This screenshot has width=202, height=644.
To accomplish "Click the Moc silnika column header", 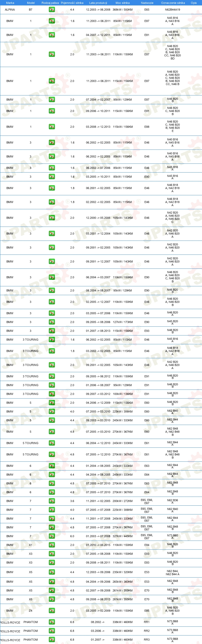I will [123, 3].
